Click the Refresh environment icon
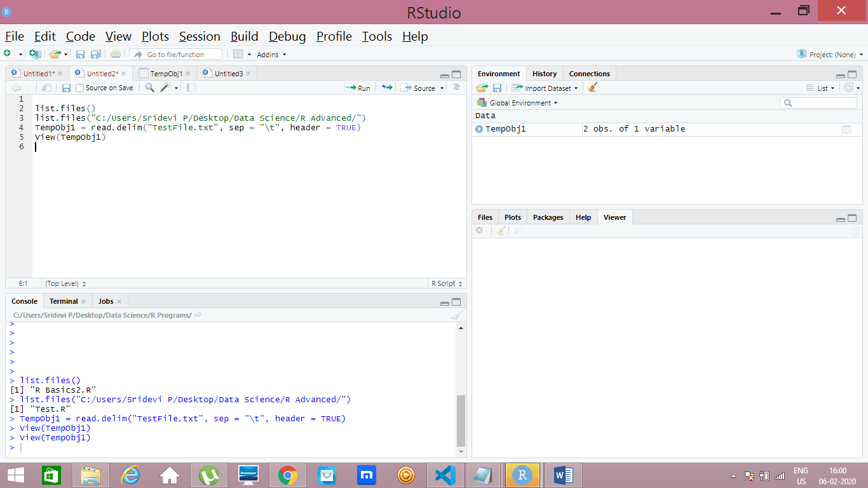The width and height of the screenshot is (868, 488). (x=849, y=88)
